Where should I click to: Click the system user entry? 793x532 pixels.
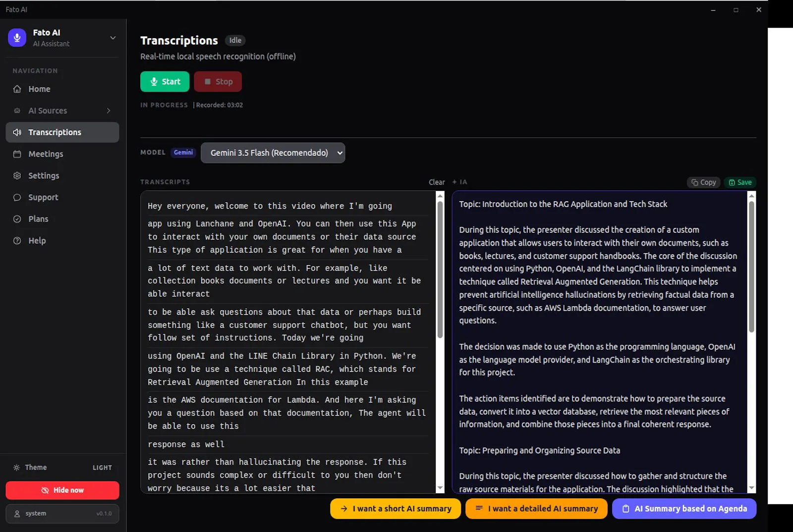[x=62, y=514]
